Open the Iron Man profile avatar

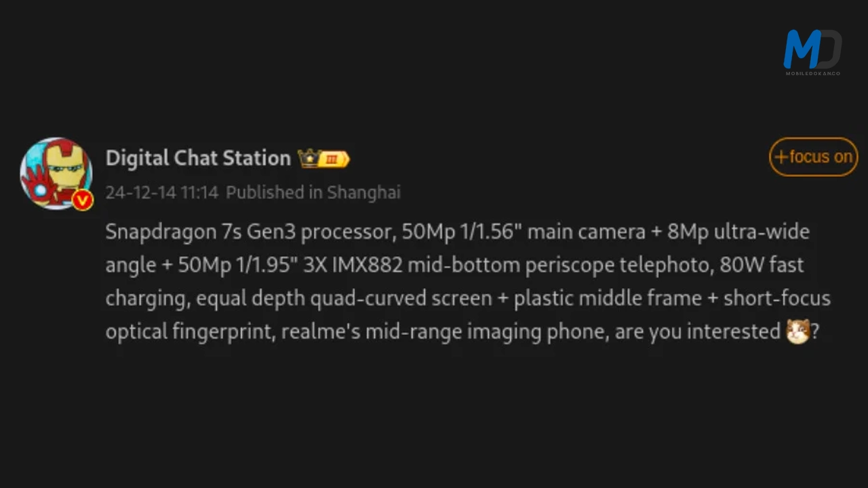click(x=56, y=173)
